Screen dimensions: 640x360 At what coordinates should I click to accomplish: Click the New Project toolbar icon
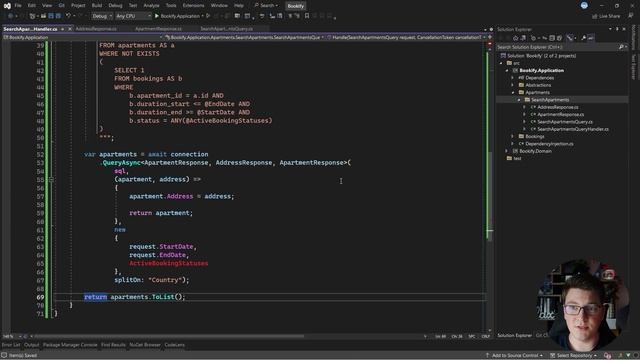[x=32, y=16]
